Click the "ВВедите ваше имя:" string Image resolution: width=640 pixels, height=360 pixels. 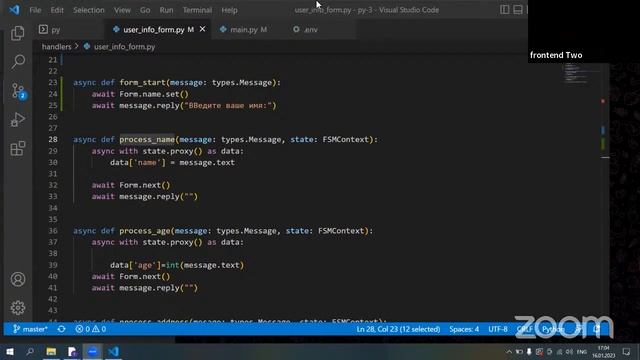click(x=228, y=105)
